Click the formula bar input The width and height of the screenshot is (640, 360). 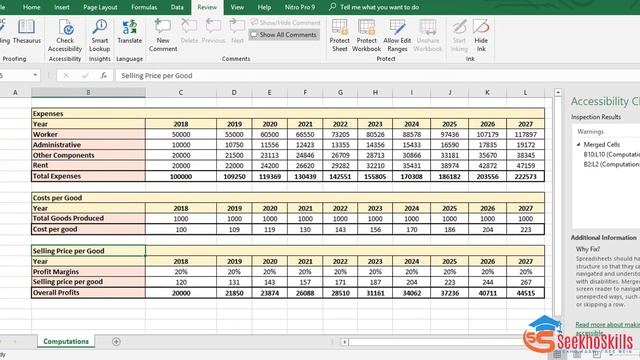378,76
